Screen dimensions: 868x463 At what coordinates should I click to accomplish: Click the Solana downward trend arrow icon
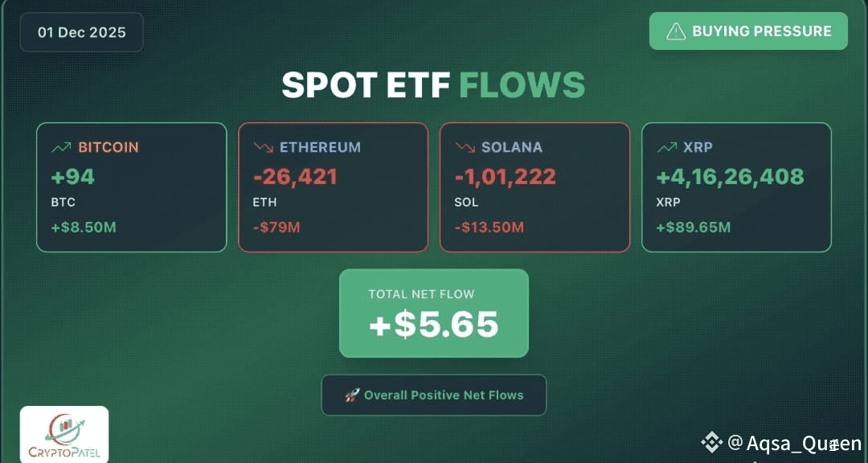click(x=464, y=148)
